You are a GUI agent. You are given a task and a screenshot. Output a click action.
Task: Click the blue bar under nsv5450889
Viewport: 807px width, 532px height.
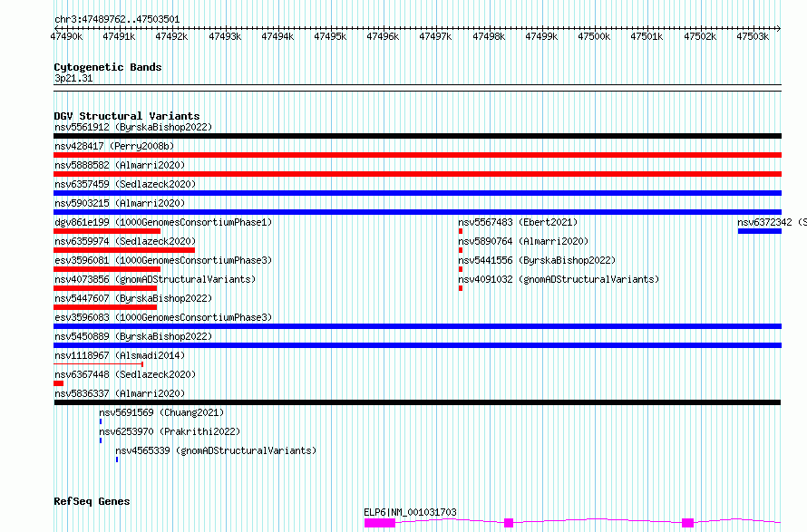pos(417,345)
